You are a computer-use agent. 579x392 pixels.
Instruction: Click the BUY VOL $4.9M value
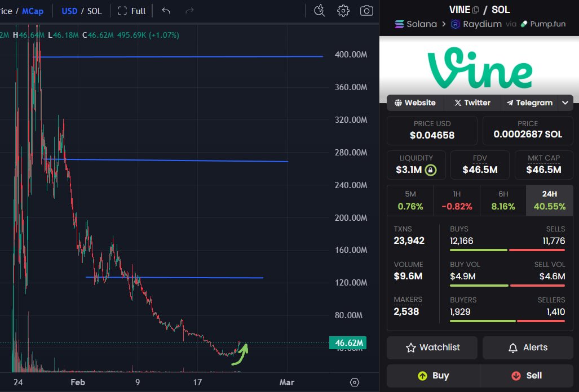(x=463, y=277)
